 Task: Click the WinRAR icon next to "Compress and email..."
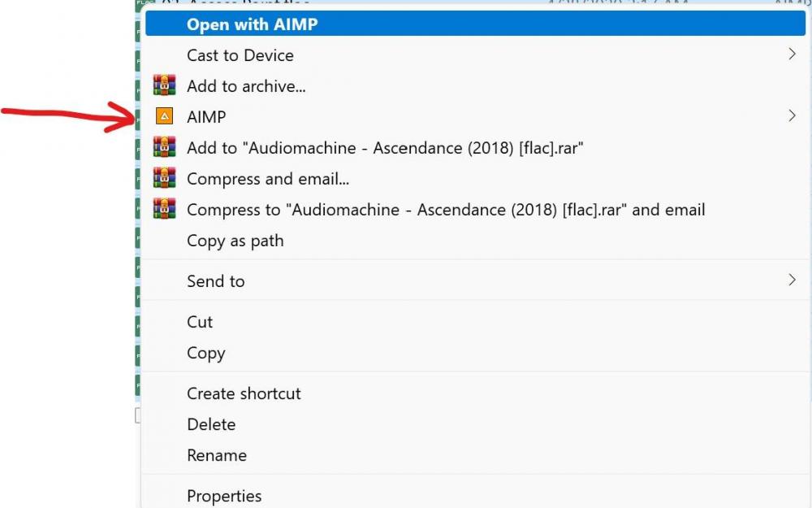click(x=165, y=178)
